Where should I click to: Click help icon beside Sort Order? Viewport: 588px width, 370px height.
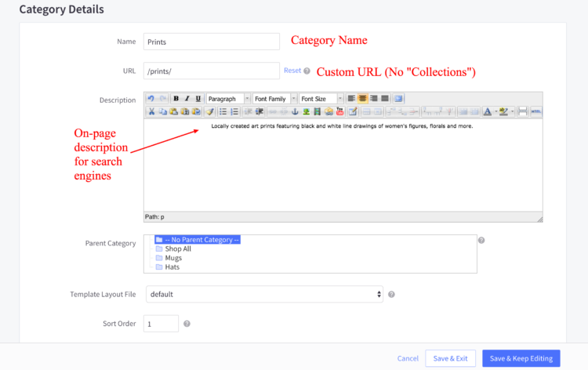[187, 324]
